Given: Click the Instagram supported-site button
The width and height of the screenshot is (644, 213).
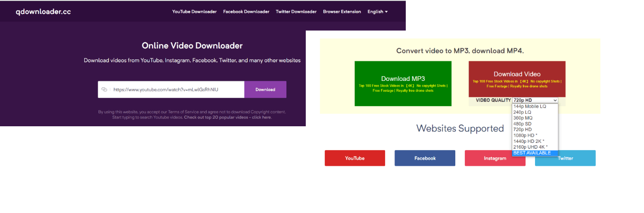Looking at the screenshot, I should click(x=495, y=158).
